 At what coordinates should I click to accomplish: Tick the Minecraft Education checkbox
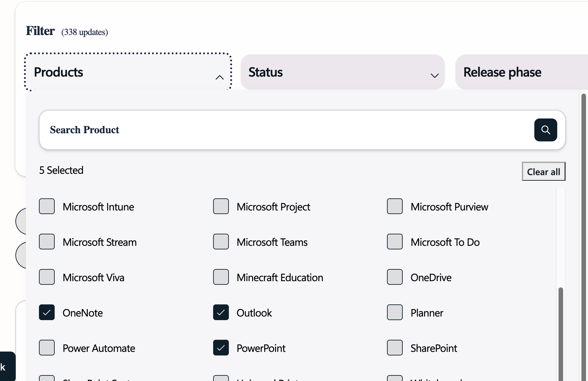tap(221, 277)
